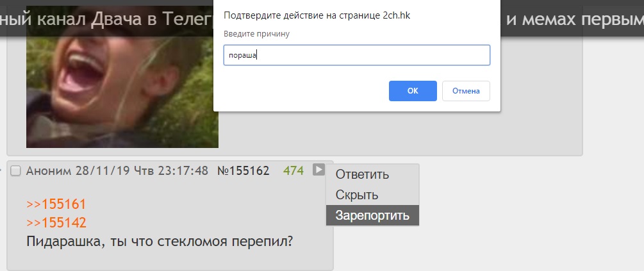Click the 'Введите причину' label
Image resolution: width=644 pixels, height=271 pixels.
click(x=257, y=34)
